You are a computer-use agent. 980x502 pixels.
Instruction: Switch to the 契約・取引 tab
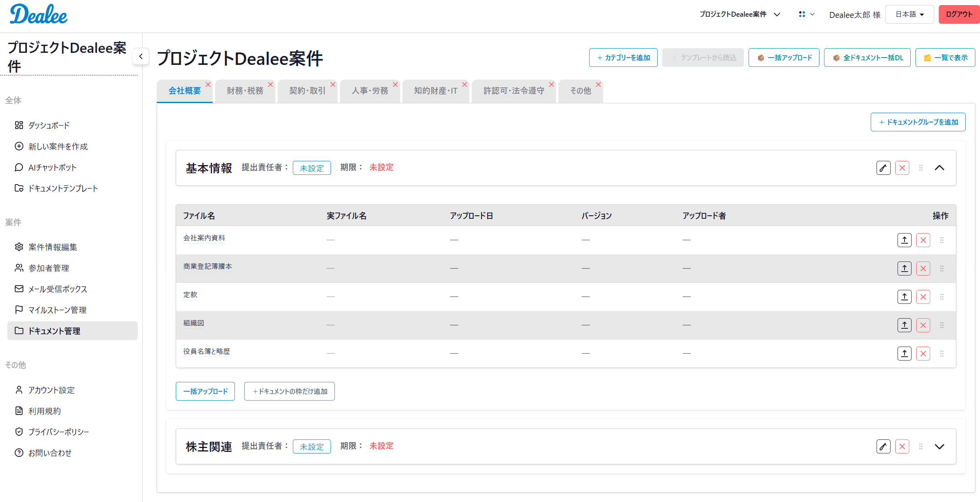[x=307, y=91]
